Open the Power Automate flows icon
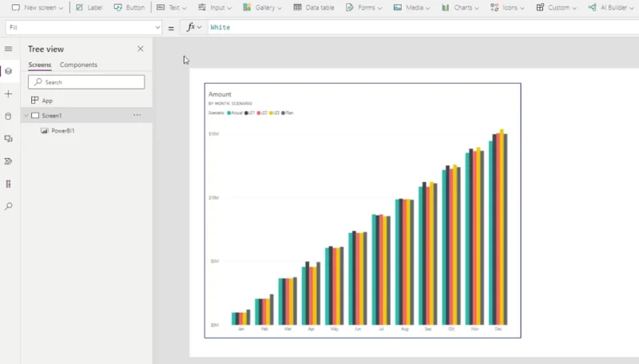The width and height of the screenshot is (639, 364). click(x=8, y=161)
